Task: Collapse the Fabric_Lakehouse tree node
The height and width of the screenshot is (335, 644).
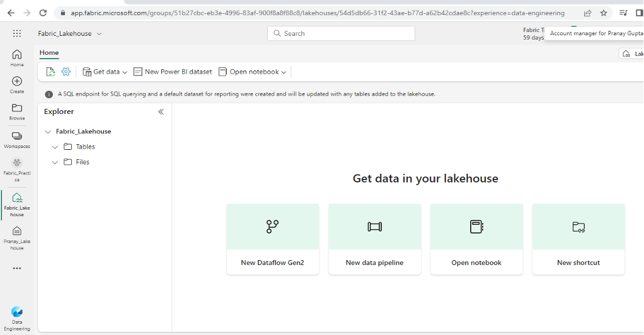Action: click(x=48, y=132)
